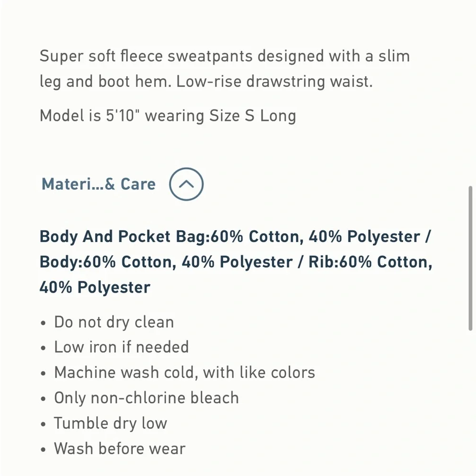Select the 'Do not dry clean' care instruction
476x476 pixels.
(x=114, y=322)
